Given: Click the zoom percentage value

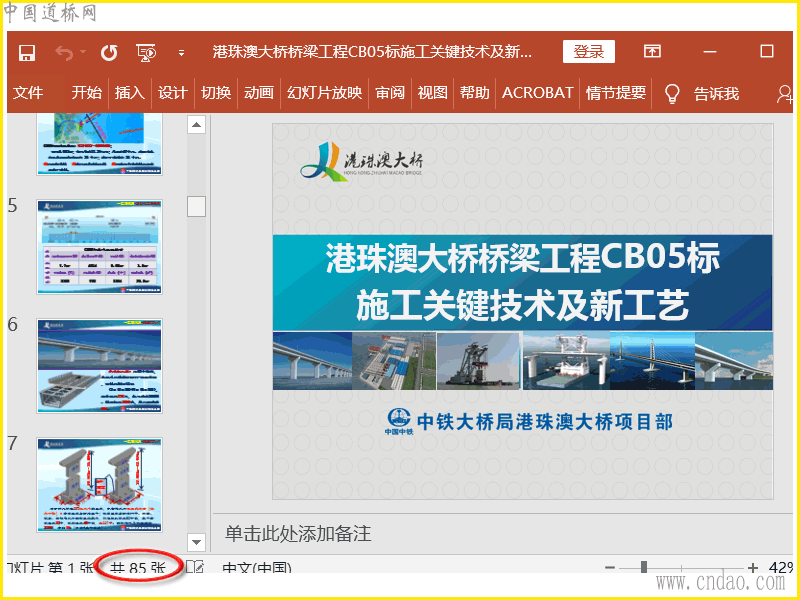Looking at the screenshot, I should pyautogui.click(x=781, y=567).
